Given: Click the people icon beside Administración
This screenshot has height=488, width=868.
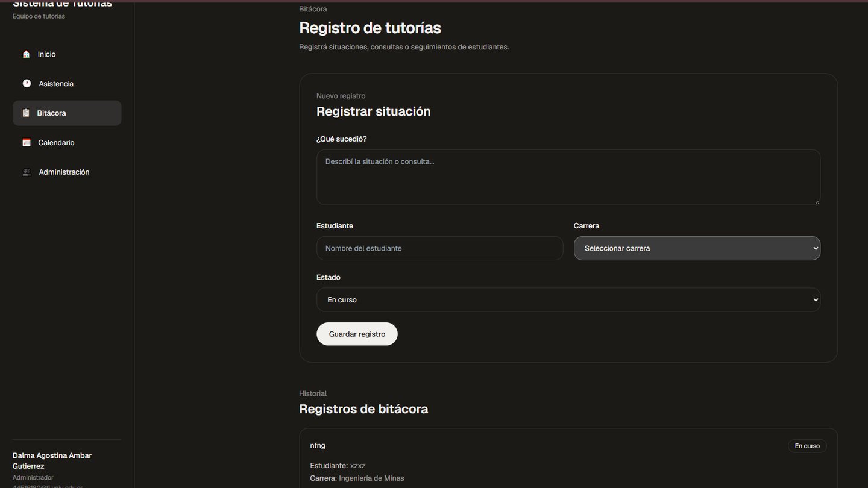Looking at the screenshot, I should click(x=27, y=172).
